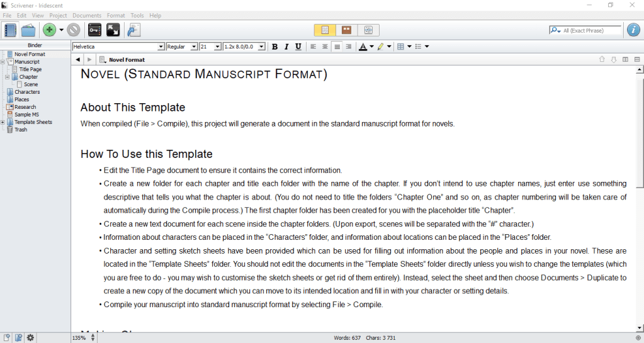Click the green Add item button
Screen dimensions: 644x343
[49, 30]
